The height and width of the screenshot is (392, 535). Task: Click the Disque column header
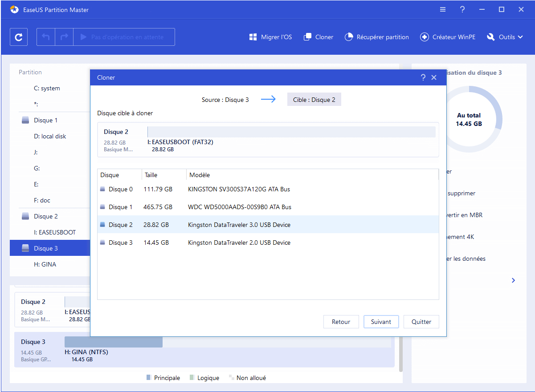[119, 175]
